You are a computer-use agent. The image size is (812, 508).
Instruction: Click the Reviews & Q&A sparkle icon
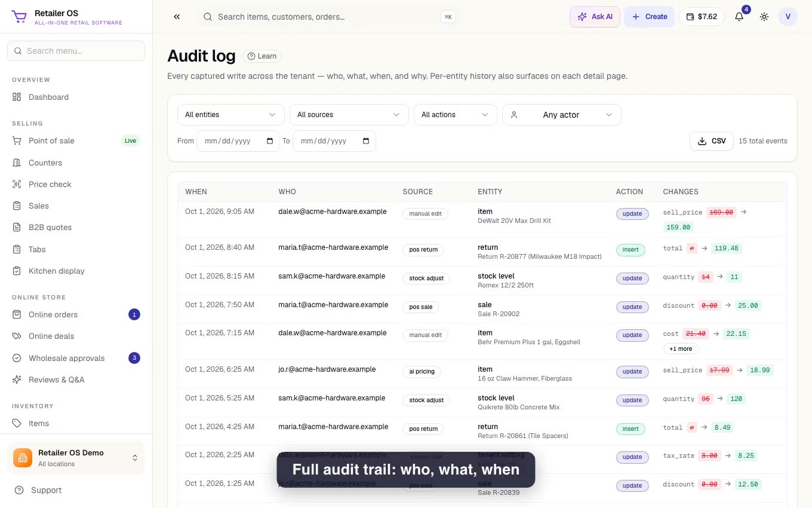[17, 380]
